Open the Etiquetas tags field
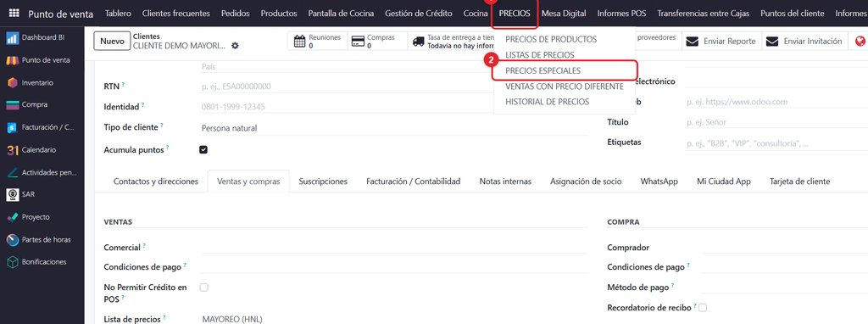 click(776, 142)
